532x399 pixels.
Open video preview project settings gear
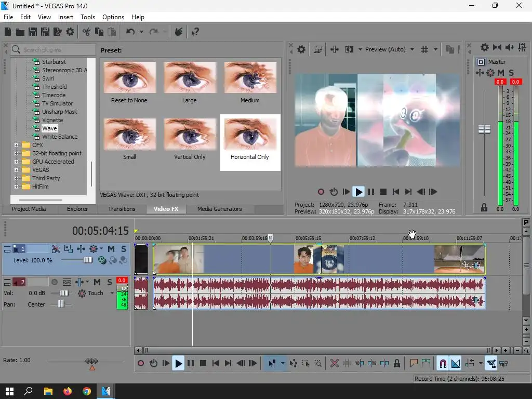click(x=301, y=49)
